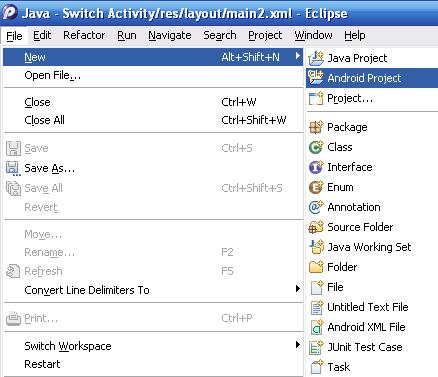The image size is (438, 377).
Task: Click the Java Working Set icon
Action: click(316, 247)
